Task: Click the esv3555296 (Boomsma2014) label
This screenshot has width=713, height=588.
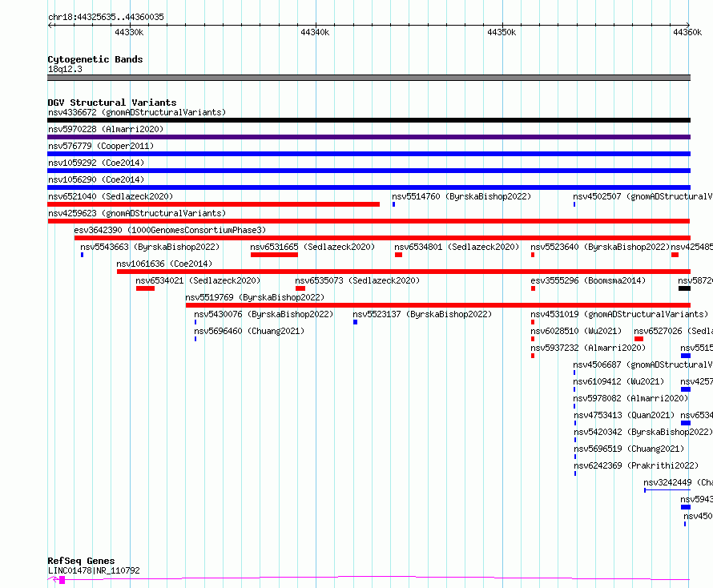Action: pos(588,280)
